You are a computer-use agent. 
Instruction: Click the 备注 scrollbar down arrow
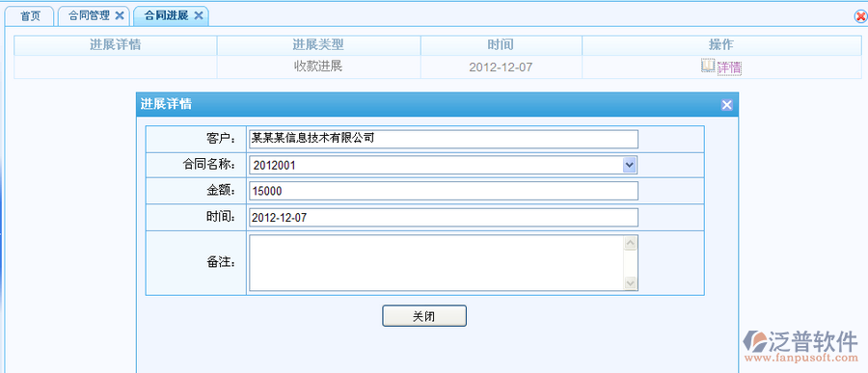630,282
